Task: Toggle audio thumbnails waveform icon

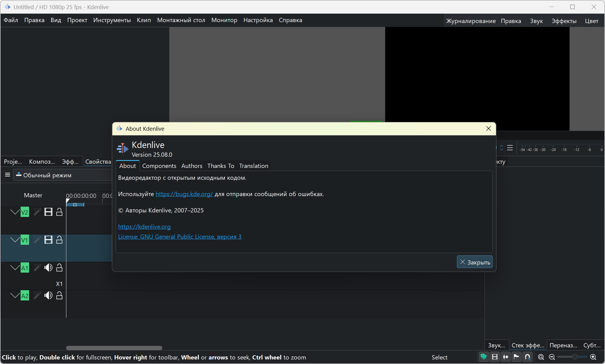Action: tap(506, 357)
